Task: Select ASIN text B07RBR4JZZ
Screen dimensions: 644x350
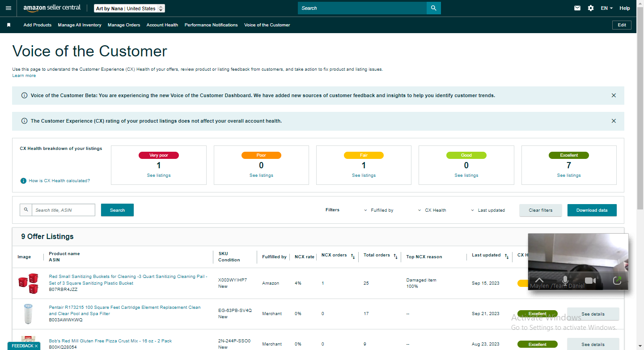Action: coord(63,290)
